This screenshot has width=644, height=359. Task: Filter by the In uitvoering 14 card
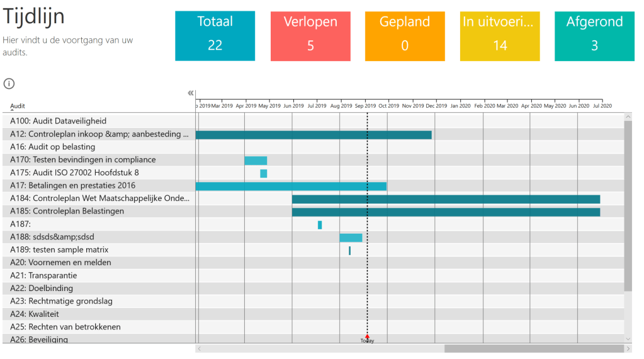pos(499,35)
